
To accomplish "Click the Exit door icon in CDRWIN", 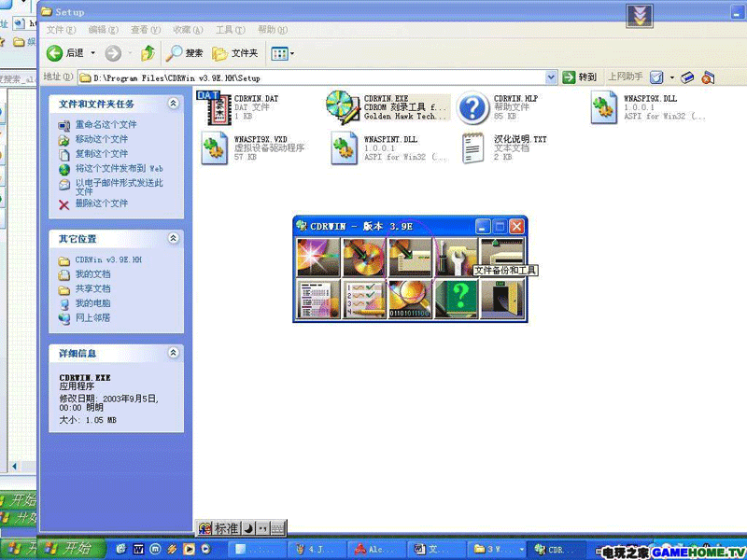I will coord(502,299).
